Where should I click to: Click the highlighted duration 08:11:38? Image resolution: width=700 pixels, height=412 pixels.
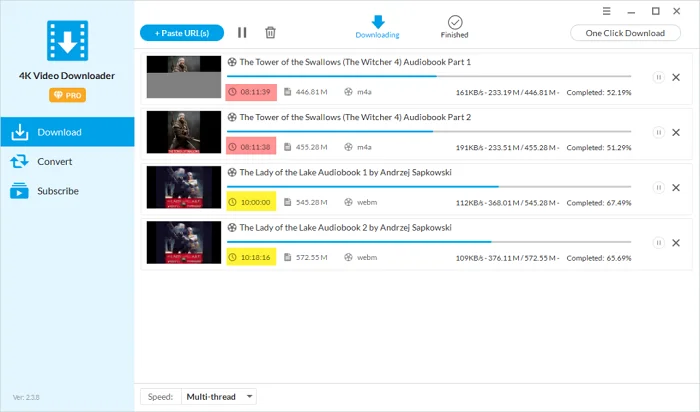point(251,147)
